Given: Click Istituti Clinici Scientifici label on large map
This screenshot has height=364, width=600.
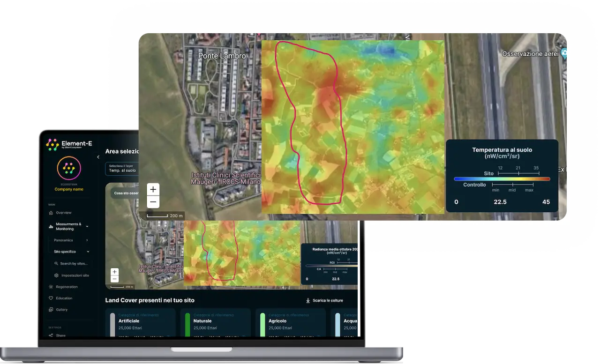Looking at the screenshot, I should point(226,178).
